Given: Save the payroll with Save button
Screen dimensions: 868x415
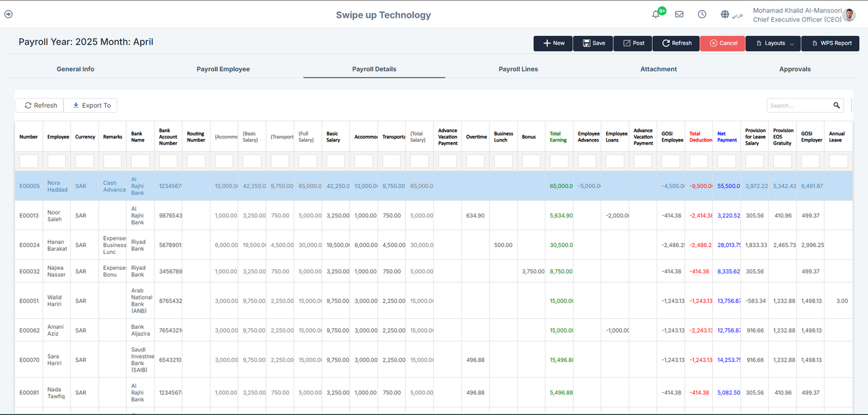Looking at the screenshot, I should (x=593, y=43).
